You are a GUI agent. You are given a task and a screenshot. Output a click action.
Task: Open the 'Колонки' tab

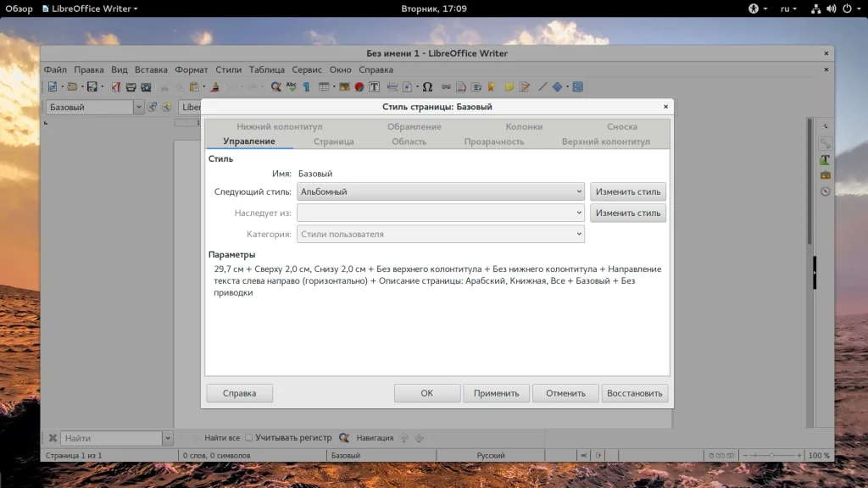point(524,126)
